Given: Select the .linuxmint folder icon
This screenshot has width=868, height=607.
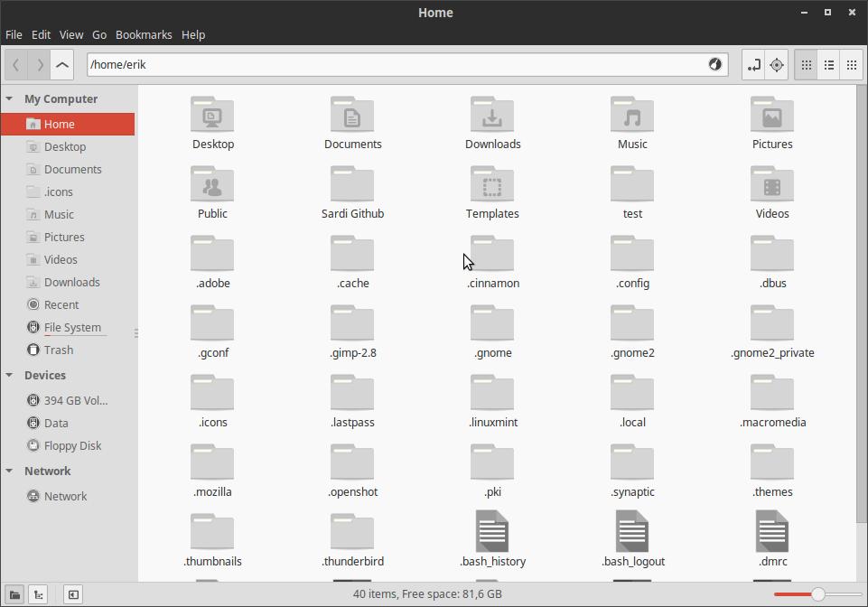Looking at the screenshot, I should point(492,393).
